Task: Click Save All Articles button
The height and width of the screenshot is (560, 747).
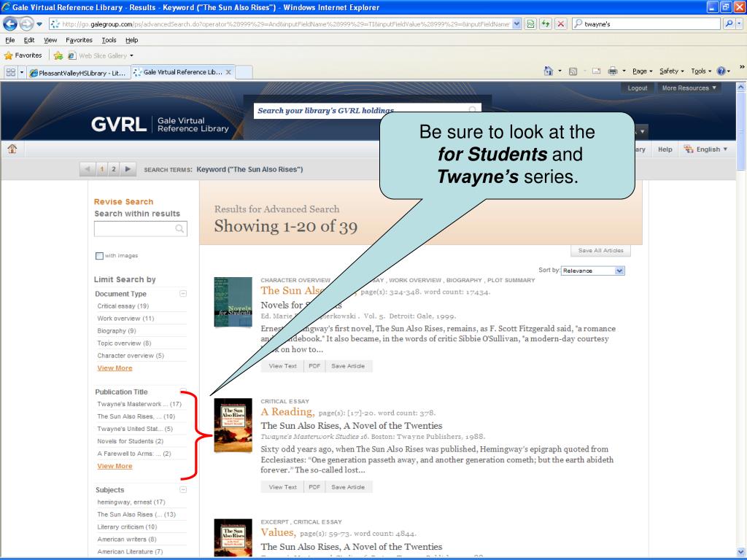Action: click(601, 251)
